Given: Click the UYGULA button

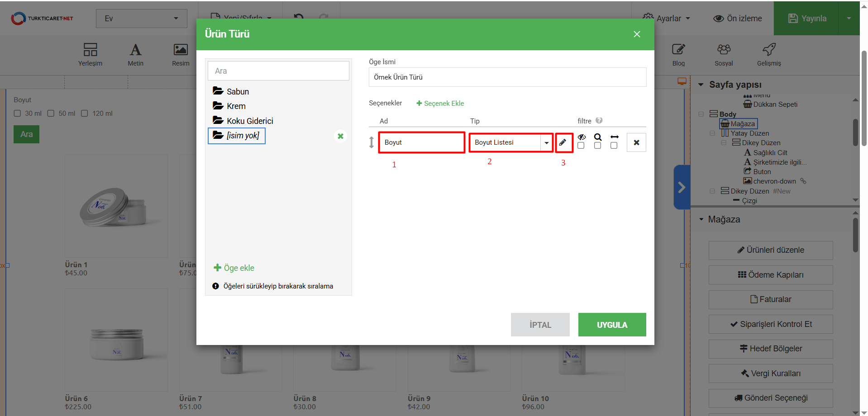Looking at the screenshot, I should (x=612, y=325).
